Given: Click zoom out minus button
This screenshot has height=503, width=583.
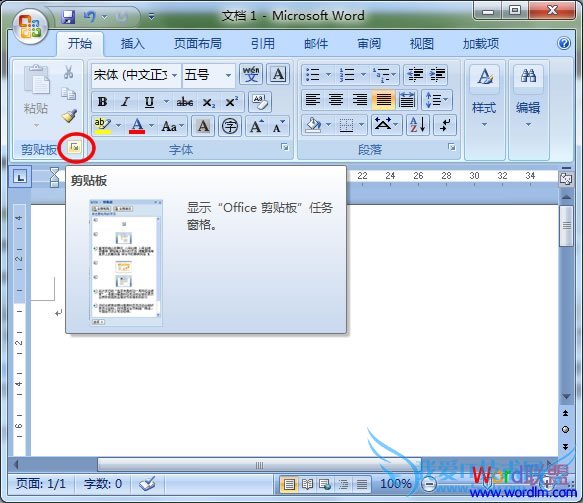Looking at the screenshot, I should 429,484.
